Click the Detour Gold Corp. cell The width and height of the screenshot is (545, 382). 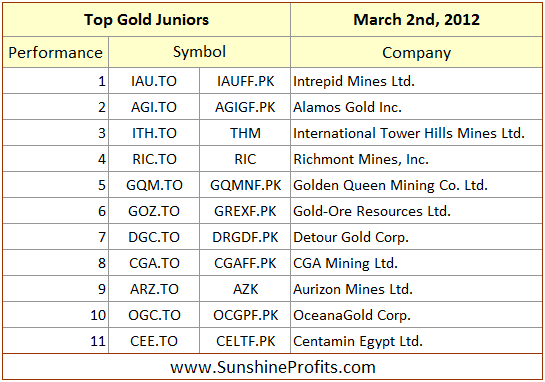pyautogui.click(x=416, y=237)
